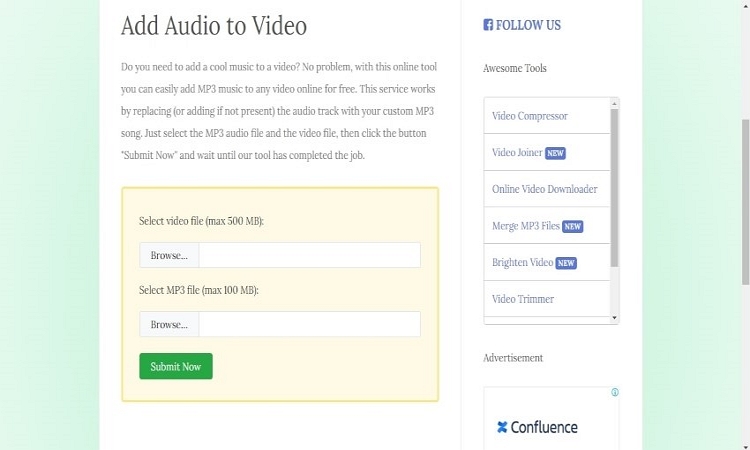
Task: Open the Merge MP3 Files tool
Action: [526, 226]
